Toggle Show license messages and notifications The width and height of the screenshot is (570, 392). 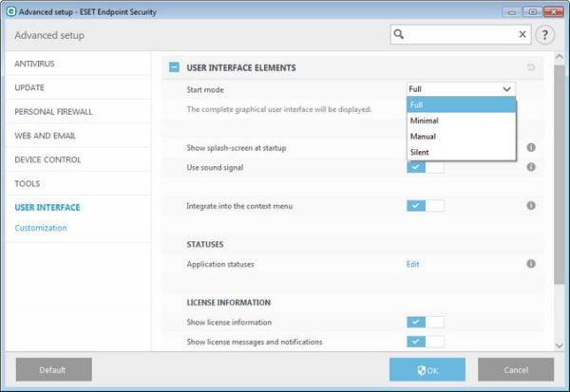tap(426, 342)
